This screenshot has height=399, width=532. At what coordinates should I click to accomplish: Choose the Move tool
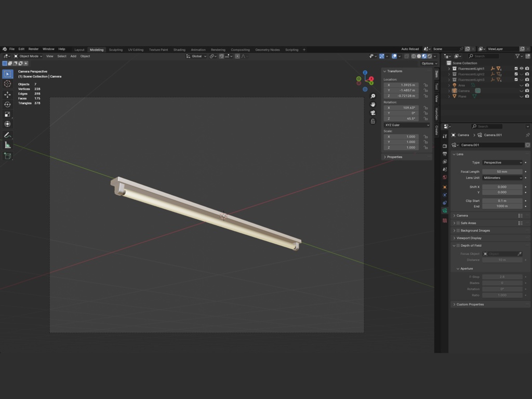point(7,95)
